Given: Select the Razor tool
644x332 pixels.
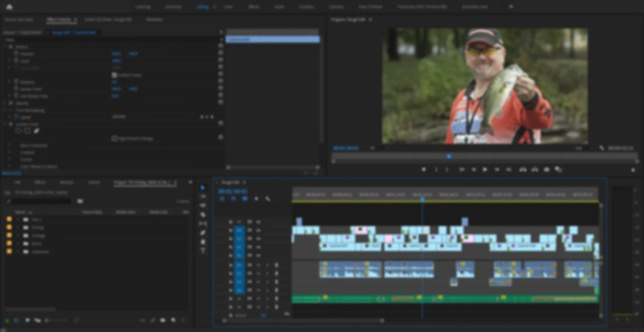Looking at the screenshot, I should click(203, 215).
